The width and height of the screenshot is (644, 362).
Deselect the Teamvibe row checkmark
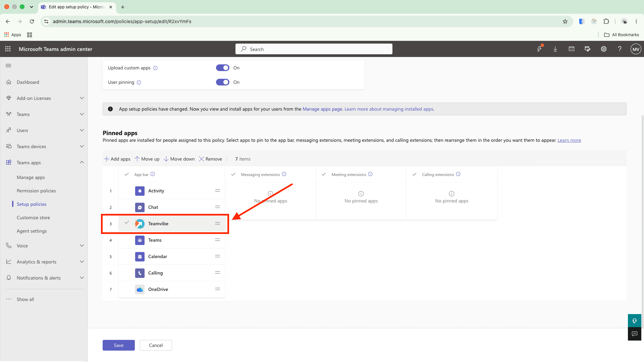[127, 223]
